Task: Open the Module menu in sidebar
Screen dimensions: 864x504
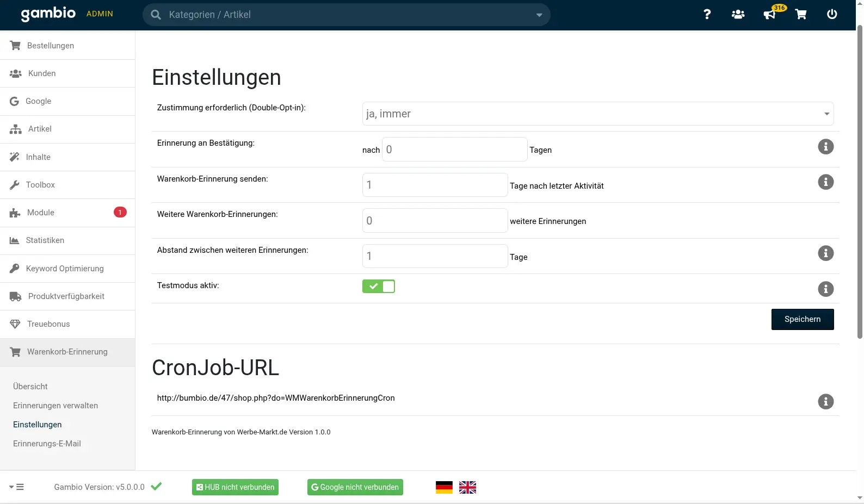Action: (41, 213)
